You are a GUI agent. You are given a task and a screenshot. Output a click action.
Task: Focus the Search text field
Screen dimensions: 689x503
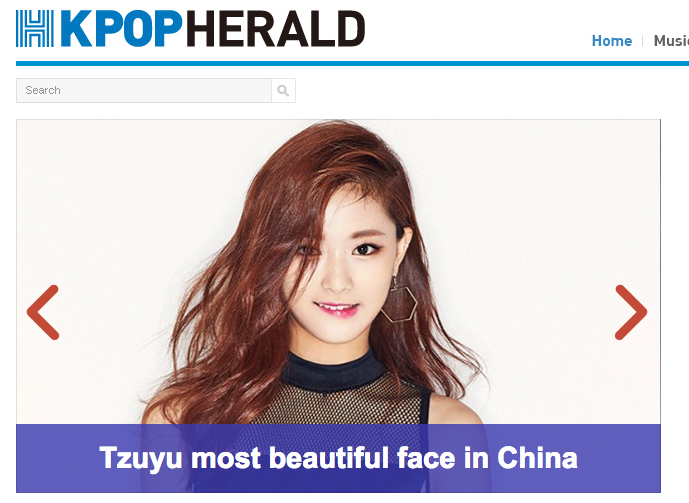pyautogui.click(x=144, y=90)
